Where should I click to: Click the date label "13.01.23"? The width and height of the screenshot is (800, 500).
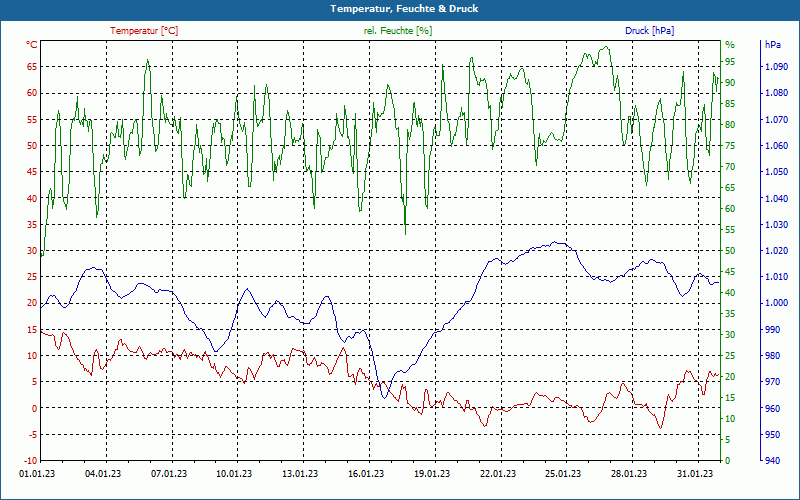coord(300,474)
